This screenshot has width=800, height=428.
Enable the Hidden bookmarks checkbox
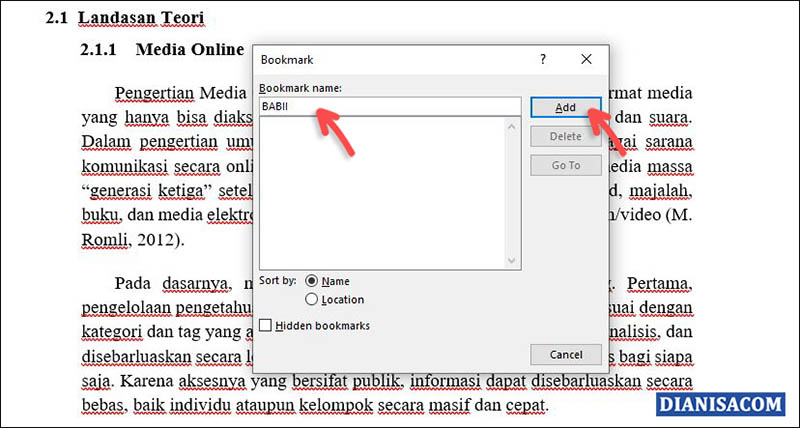[265, 325]
